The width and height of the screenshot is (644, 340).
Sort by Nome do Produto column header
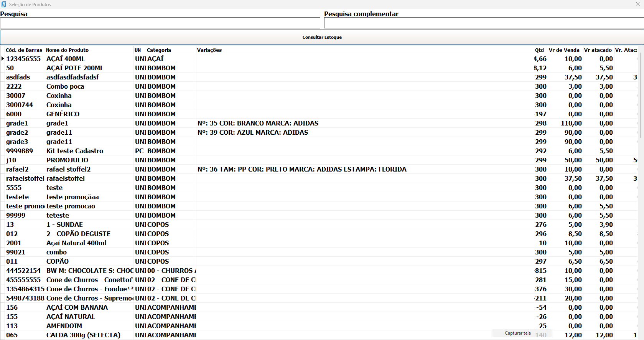pos(68,50)
